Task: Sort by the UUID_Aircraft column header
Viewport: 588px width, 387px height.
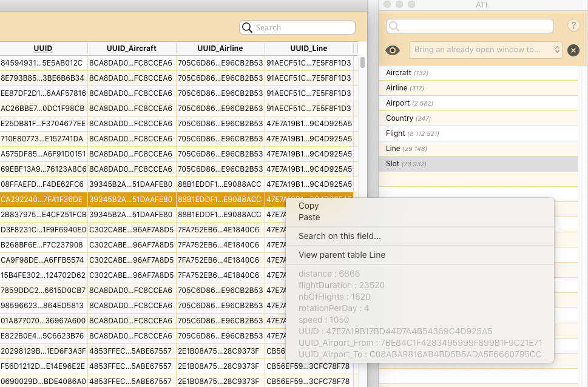Action: [132, 49]
